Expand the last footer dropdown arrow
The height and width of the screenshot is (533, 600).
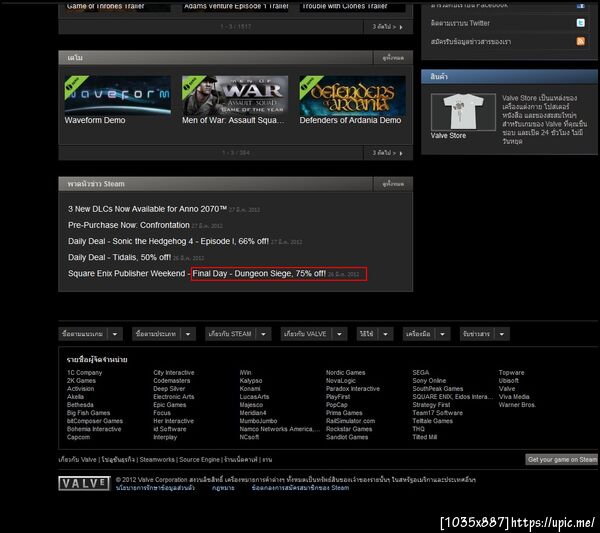click(502, 334)
